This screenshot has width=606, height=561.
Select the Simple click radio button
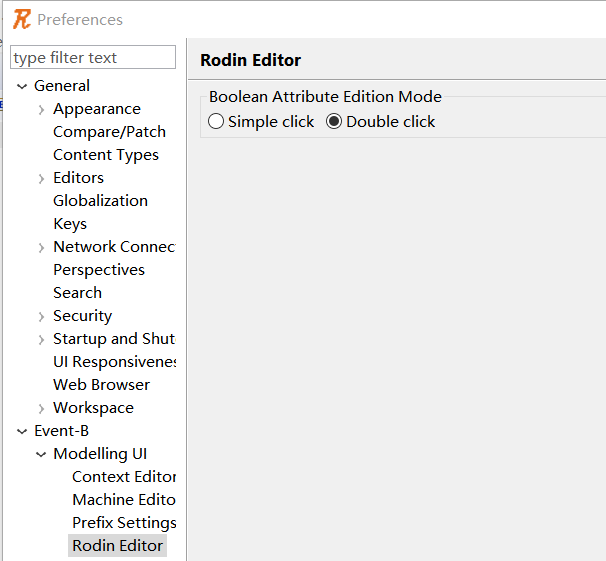(x=216, y=121)
